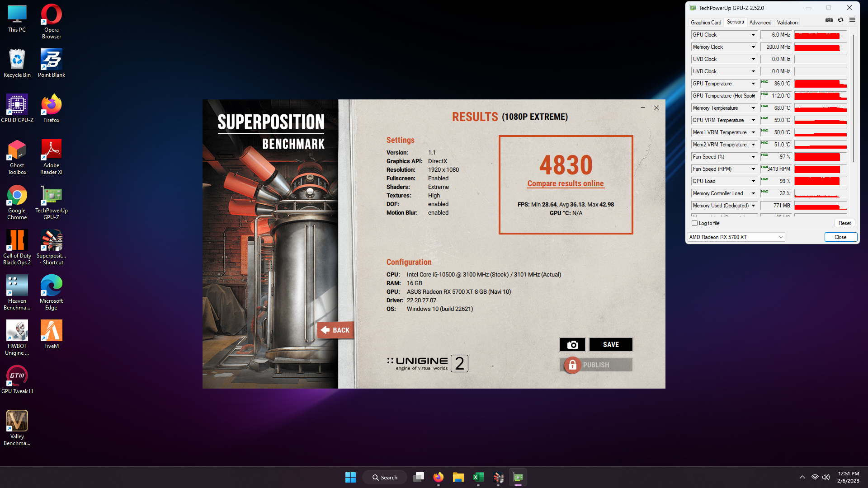Image resolution: width=868 pixels, height=488 pixels.
Task: Click SAVE to store the benchmark result
Action: (x=611, y=345)
